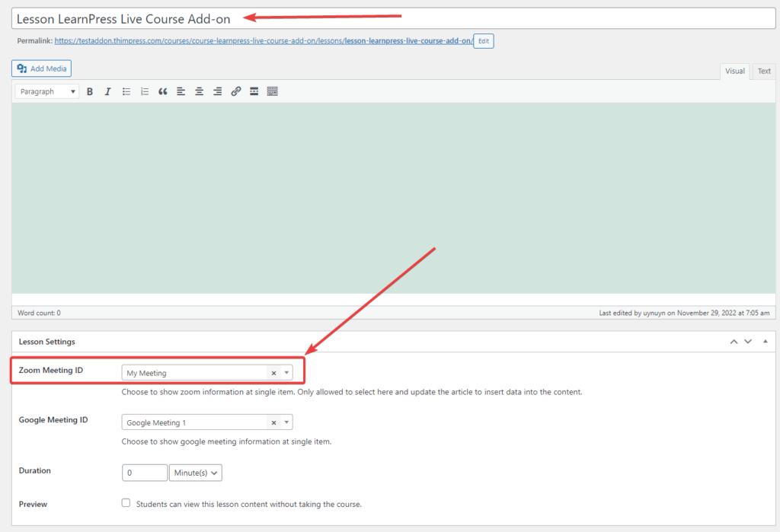Click Edit next to the permalink
Screen dimensions: 780x532
coord(483,42)
